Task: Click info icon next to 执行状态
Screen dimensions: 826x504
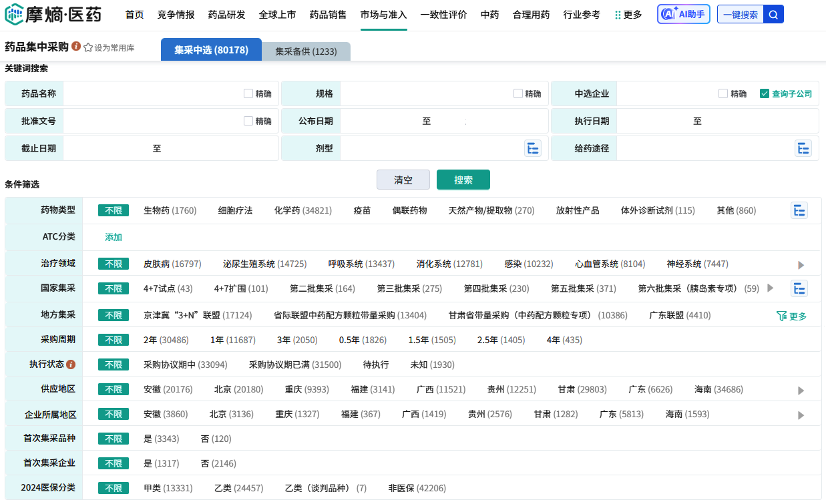Action: tap(71, 364)
